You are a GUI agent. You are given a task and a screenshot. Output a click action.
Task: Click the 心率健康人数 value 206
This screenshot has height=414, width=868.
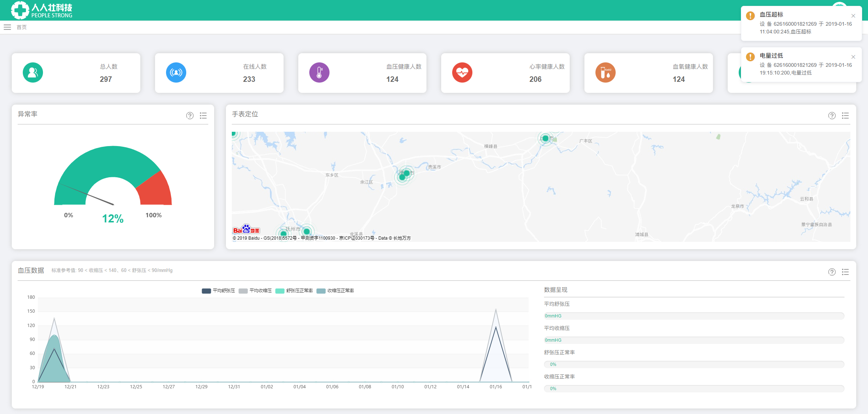[x=536, y=79]
